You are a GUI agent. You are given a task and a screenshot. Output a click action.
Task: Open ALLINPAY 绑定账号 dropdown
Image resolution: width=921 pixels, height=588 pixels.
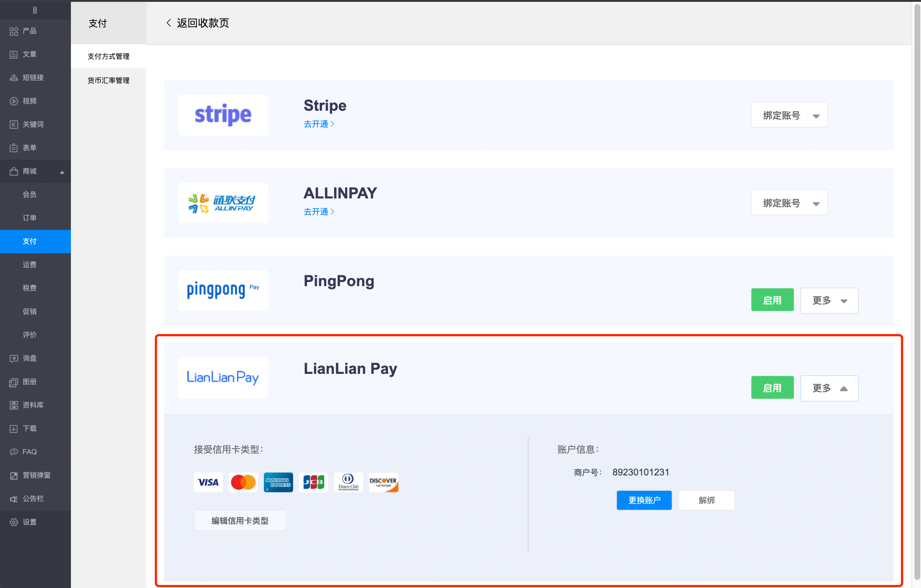tap(789, 202)
